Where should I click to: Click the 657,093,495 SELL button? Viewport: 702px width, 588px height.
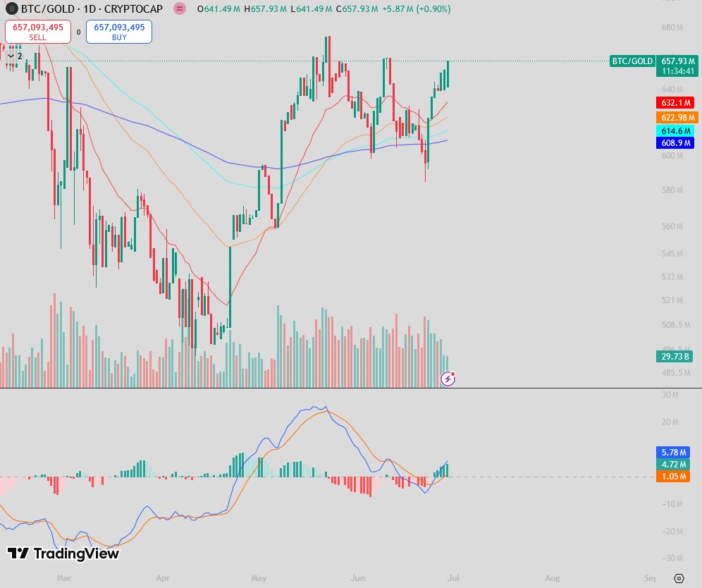click(38, 32)
